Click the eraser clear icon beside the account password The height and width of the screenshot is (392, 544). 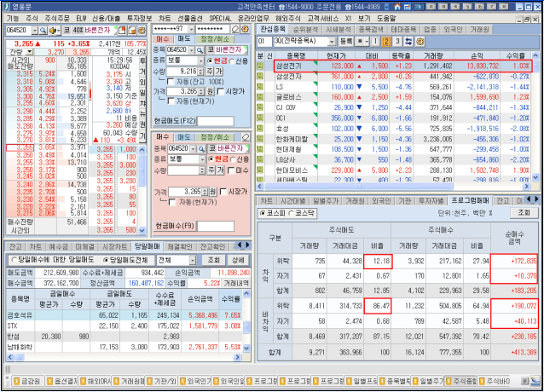235,30
